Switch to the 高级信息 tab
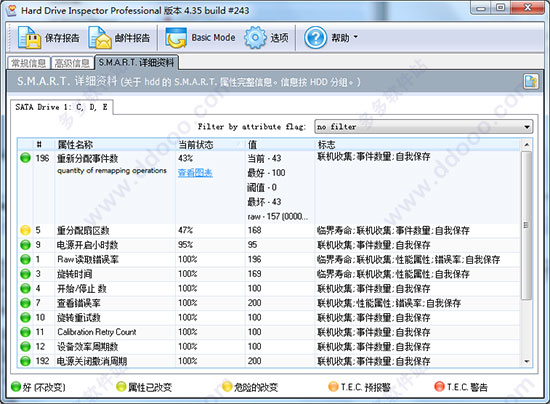 [x=72, y=63]
